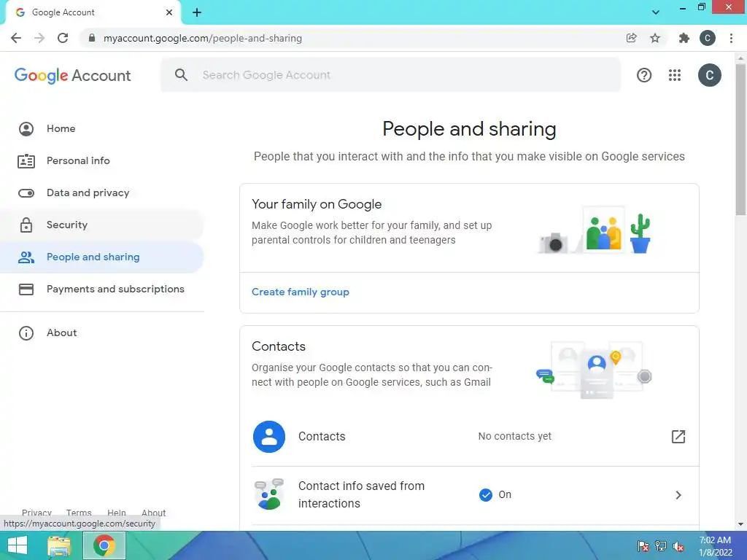Image resolution: width=747 pixels, height=560 pixels.
Task: Open Personal info section
Action: tap(102, 161)
